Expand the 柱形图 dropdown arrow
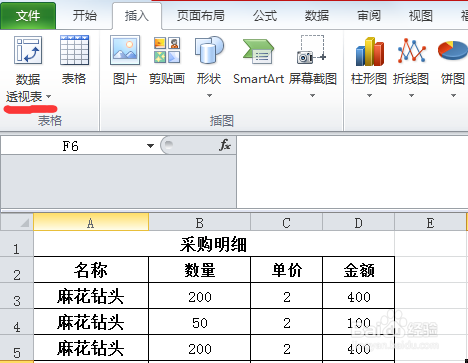Image resolution: width=468 pixels, height=363 pixels. pyautogui.click(x=369, y=96)
